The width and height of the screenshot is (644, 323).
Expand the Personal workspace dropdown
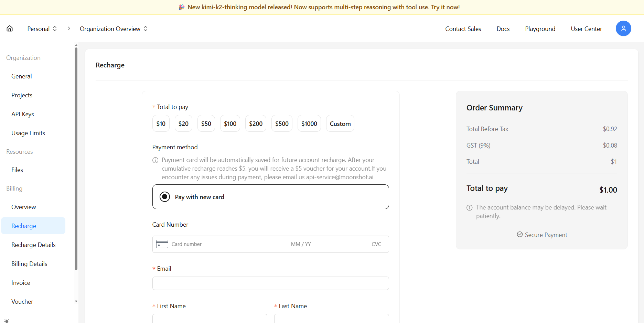[42, 29]
